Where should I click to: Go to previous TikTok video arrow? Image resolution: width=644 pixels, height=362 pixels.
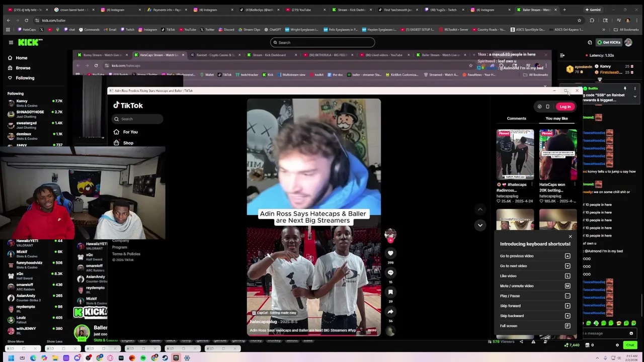pyautogui.click(x=480, y=209)
